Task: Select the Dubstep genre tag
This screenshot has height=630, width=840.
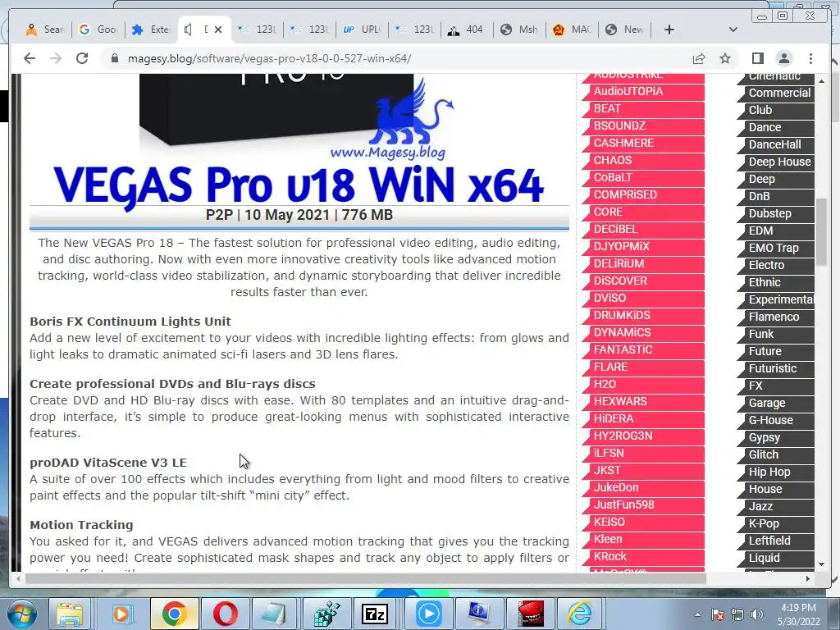Action: coord(776,214)
